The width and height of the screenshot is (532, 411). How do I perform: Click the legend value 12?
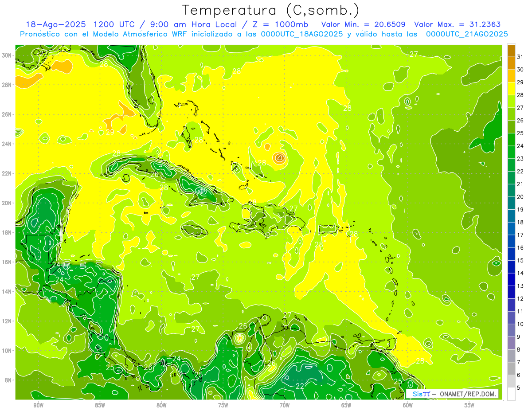(520, 298)
